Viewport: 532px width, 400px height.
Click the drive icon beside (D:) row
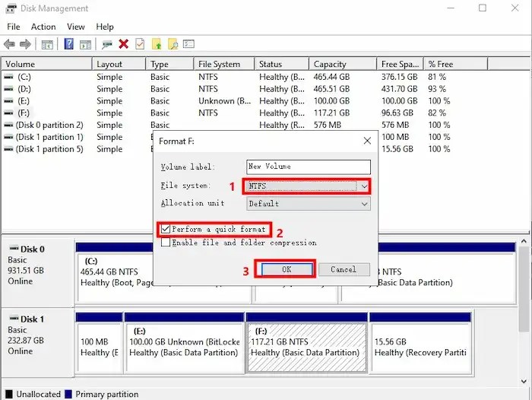click(8, 89)
